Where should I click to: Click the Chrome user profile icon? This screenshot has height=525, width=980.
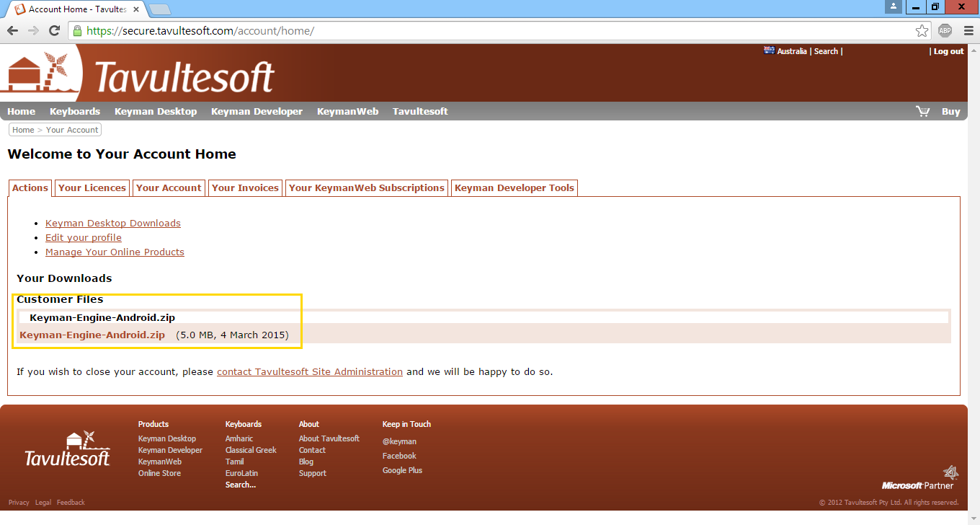click(894, 6)
